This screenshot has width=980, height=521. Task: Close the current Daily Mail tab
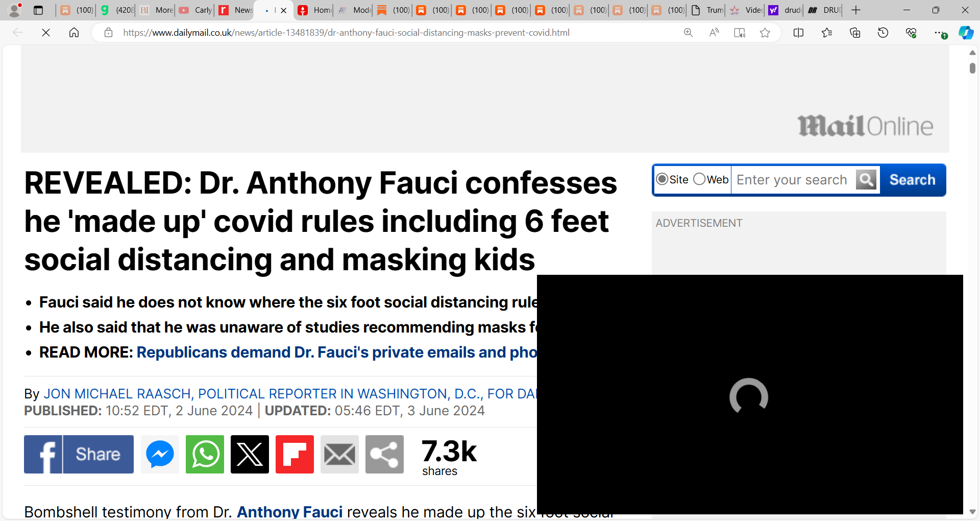tap(284, 10)
